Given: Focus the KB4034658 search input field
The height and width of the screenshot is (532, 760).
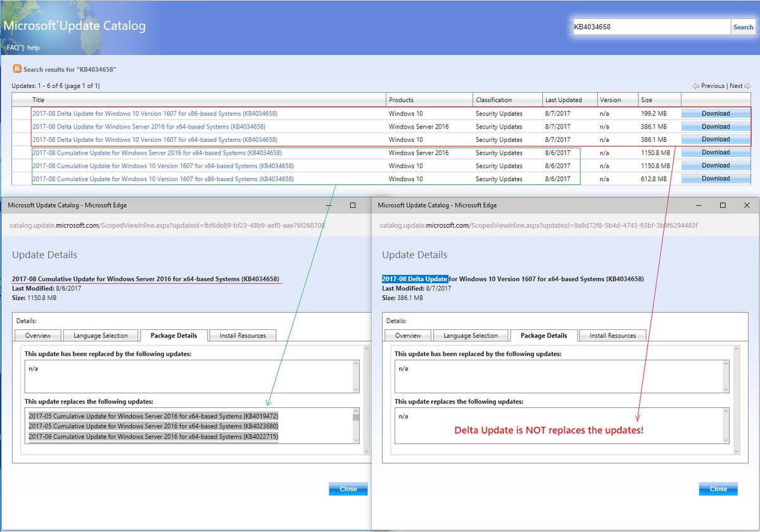Looking at the screenshot, I should [x=651, y=27].
